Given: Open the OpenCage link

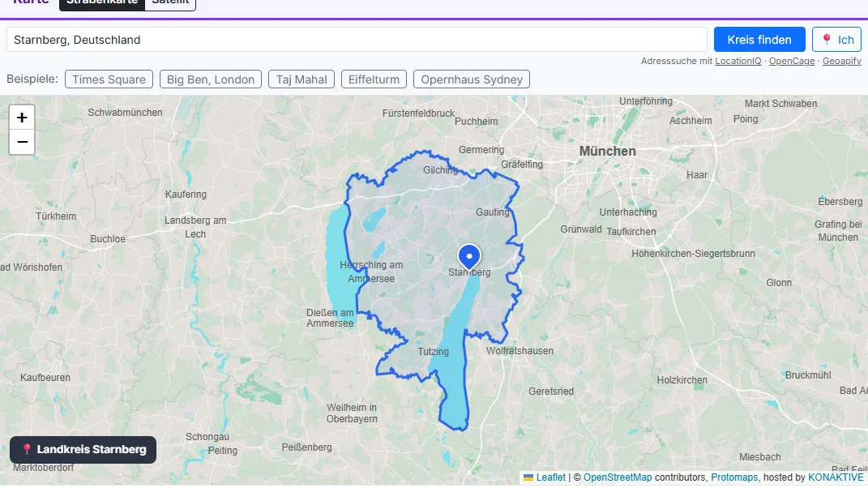Looking at the screenshot, I should click(792, 61).
